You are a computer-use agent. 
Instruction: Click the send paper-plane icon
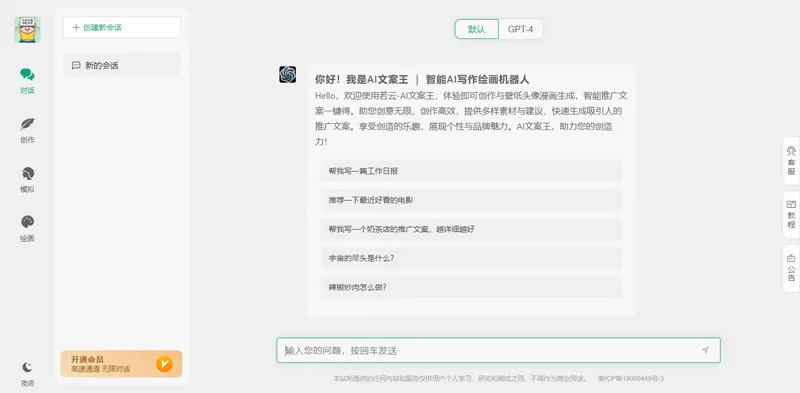click(705, 350)
